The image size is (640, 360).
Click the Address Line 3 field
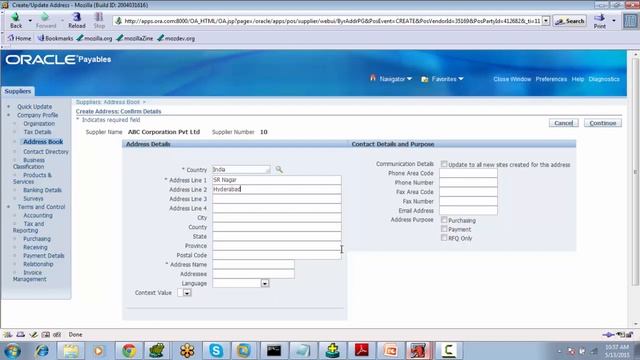276,199
